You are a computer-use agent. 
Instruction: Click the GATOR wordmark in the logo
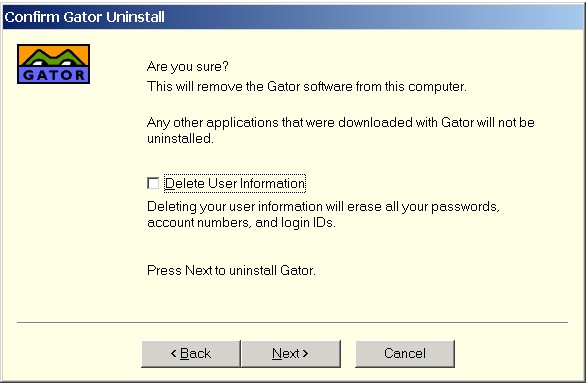[x=54, y=75]
